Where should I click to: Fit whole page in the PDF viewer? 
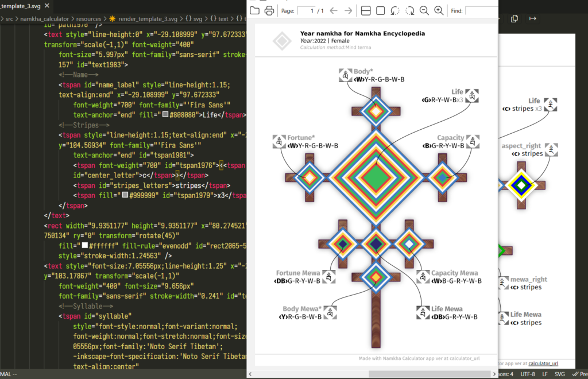[x=380, y=10]
